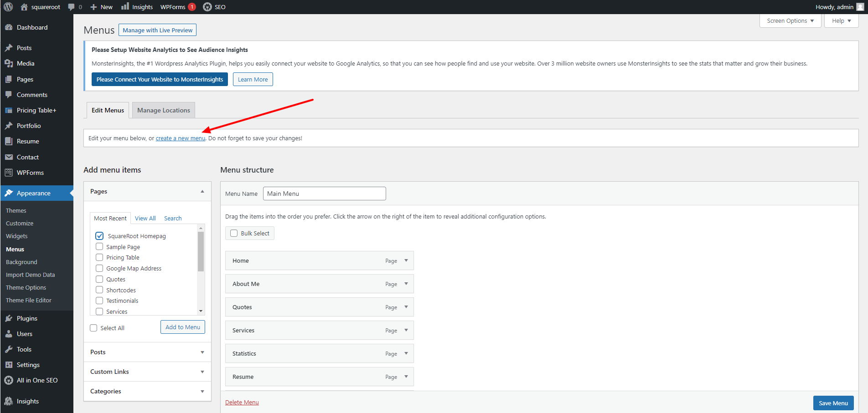Switch to Search pages tab

pyautogui.click(x=173, y=219)
